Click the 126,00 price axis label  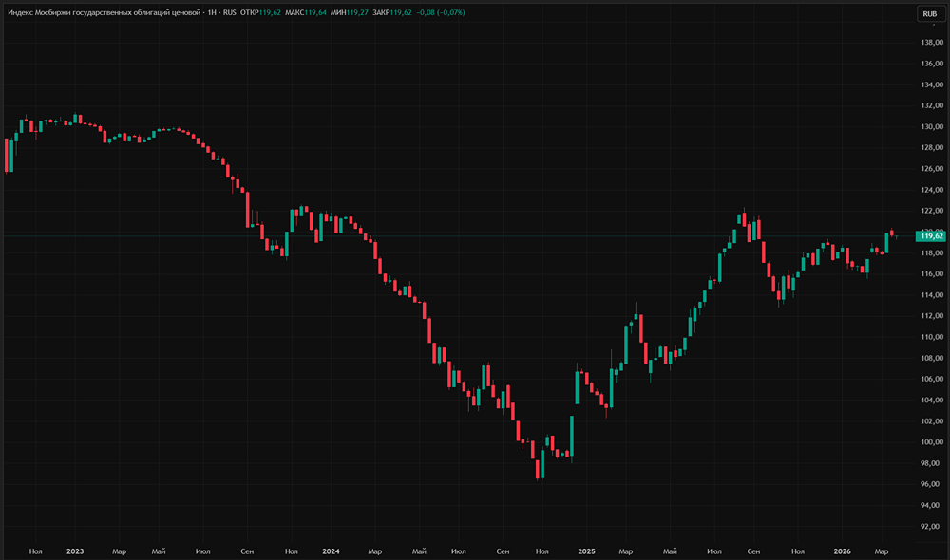(x=932, y=169)
